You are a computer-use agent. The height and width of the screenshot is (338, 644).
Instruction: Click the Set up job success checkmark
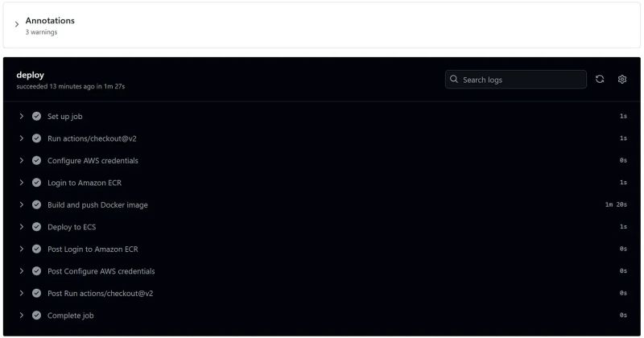tap(36, 116)
